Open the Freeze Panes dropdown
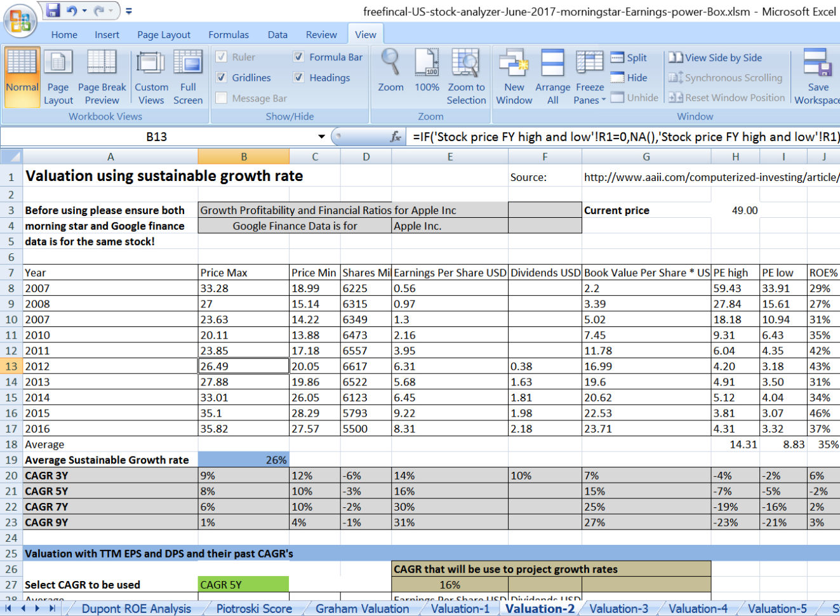This screenshot has height=616, width=840. point(589,76)
